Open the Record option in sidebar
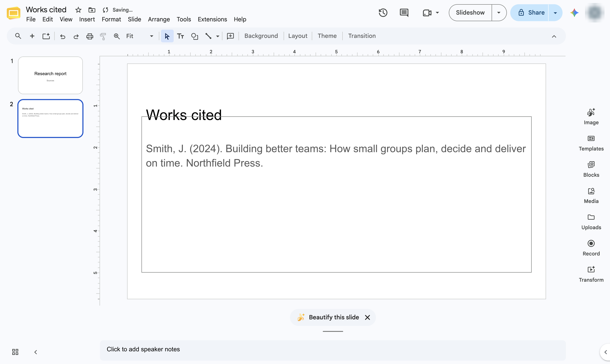The height and width of the screenshot is (364, 610). point(591,248)
